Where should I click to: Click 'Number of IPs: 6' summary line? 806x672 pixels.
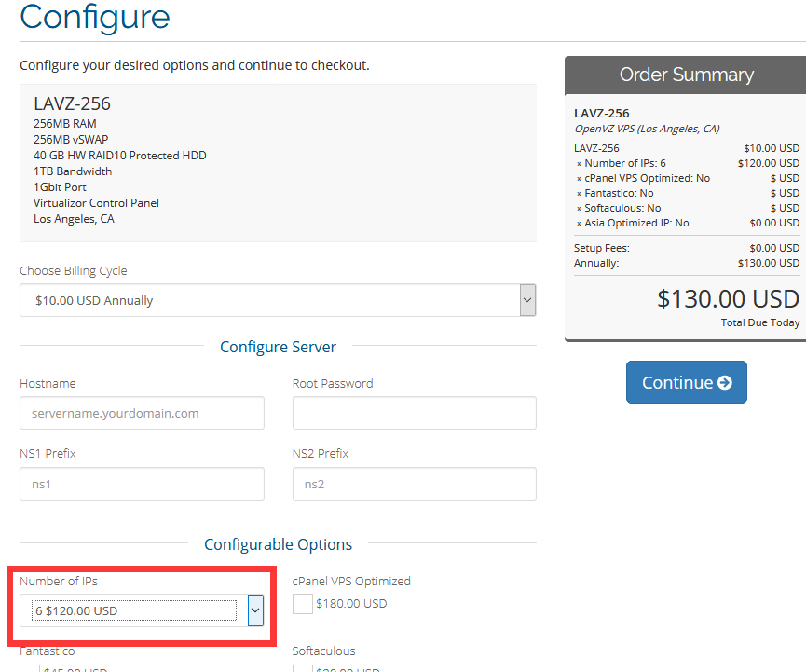[623, 163]
